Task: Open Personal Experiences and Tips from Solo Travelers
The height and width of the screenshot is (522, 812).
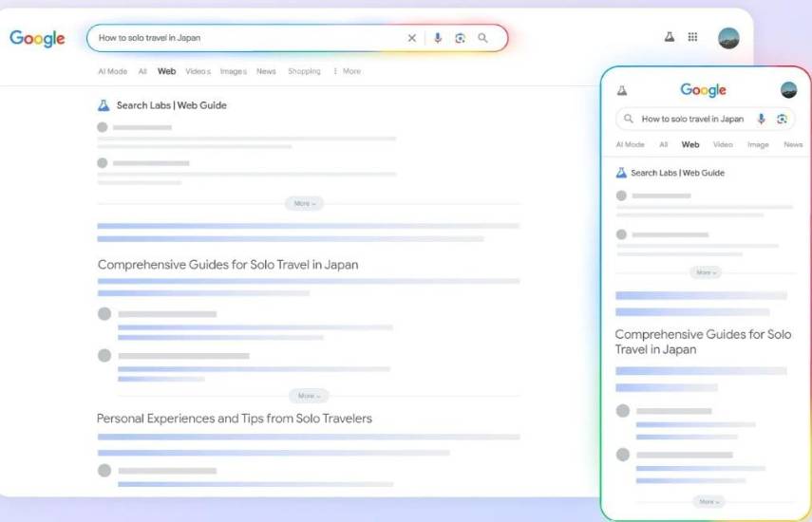Action: [x=235, y=419]
